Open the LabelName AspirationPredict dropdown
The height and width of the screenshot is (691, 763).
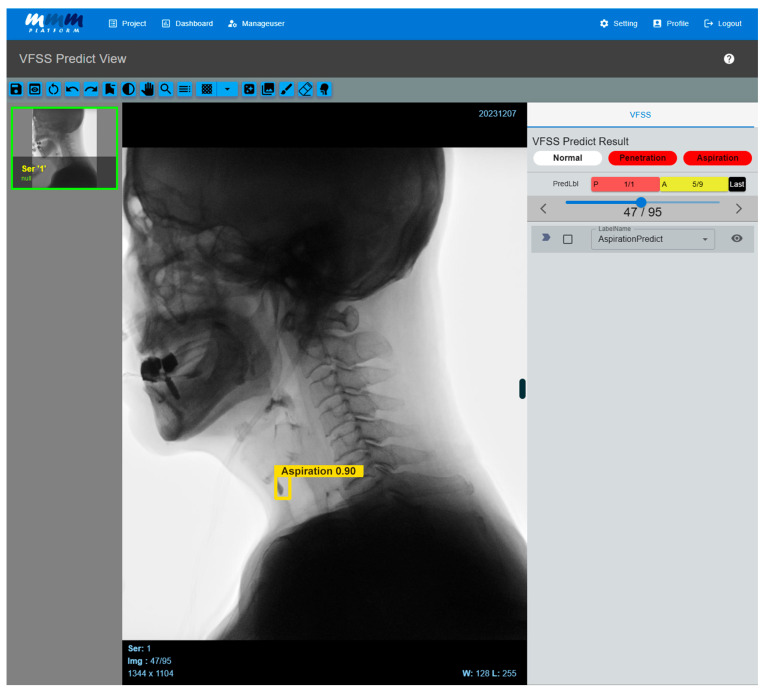tap(653, 239)
